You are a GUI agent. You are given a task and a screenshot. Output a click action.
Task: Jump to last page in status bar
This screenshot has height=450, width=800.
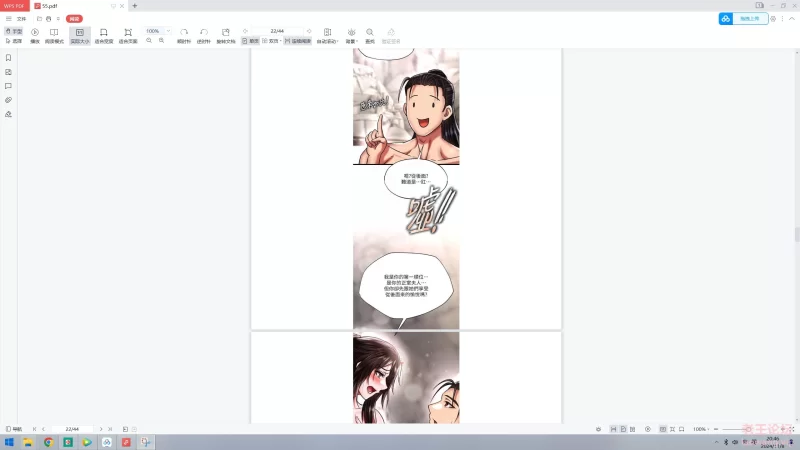coord(110,429)
